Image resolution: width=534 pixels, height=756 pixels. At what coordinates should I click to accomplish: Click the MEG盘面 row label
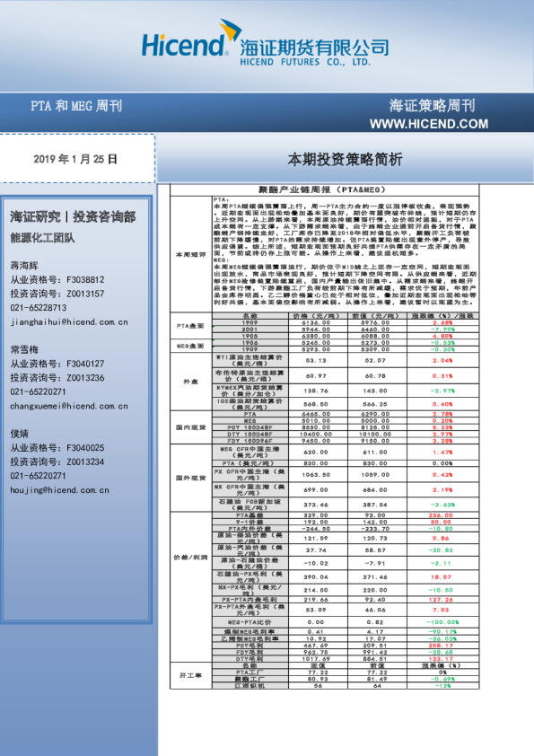[191, 346]
